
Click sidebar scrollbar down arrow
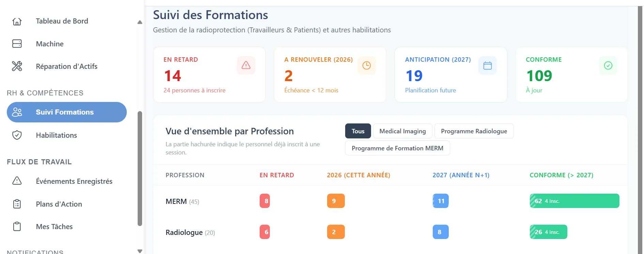tap(140, 251)
